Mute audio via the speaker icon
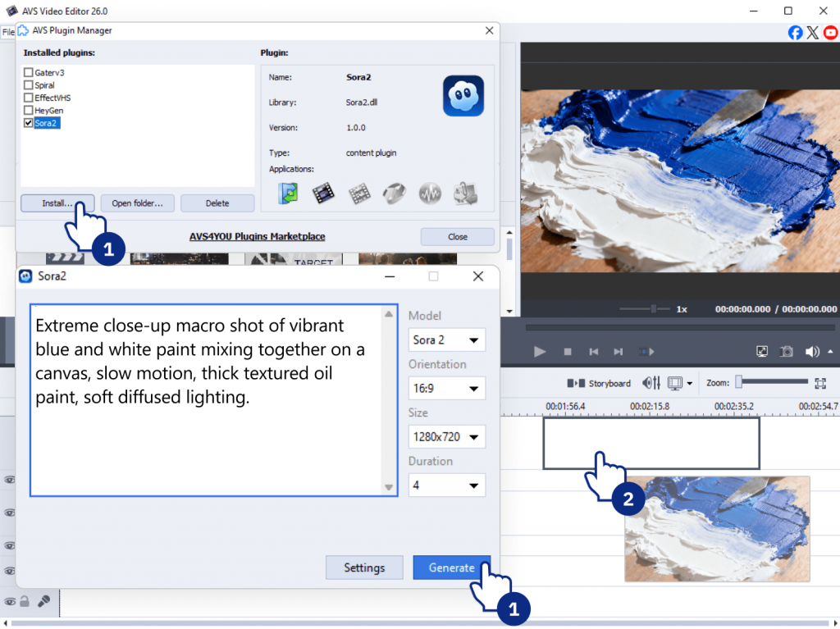 812,351
